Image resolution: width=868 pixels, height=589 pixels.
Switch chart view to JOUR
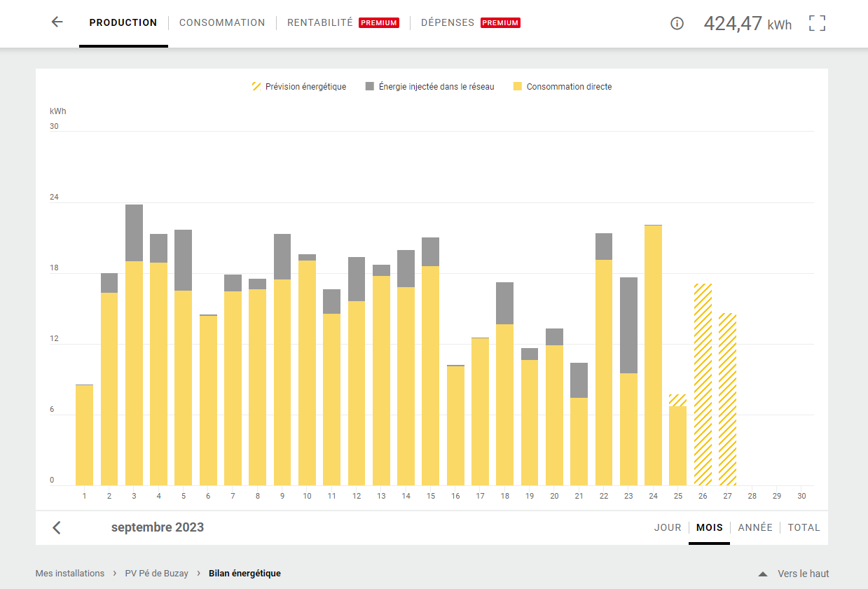668,527
